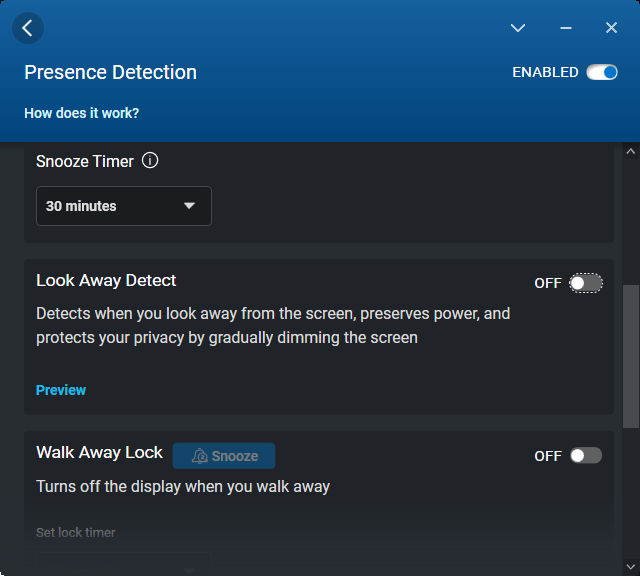Click the vertical scrollbar thumb
The width and height of the screenshot is (640, 576).
630,356
